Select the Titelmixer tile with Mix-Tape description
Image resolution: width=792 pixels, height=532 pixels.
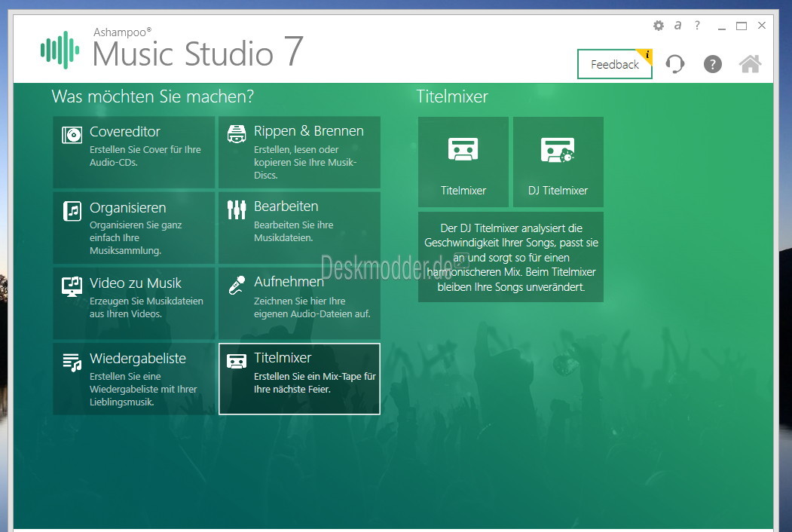pos(299,379)
